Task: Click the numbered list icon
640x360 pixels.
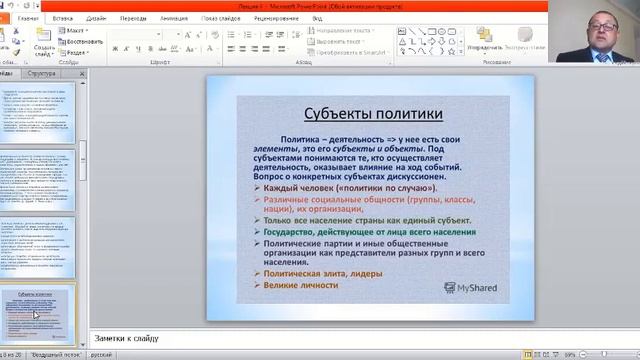Action: click(x=247, y=35)
